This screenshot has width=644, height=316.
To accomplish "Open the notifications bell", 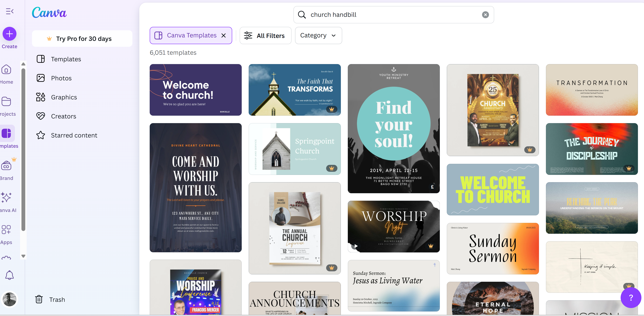I will pyautogui.click(x=10, y=275).
